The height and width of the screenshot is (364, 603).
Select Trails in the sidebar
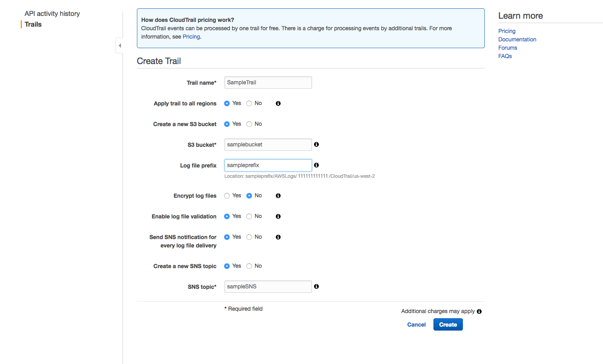coord(33,24)
